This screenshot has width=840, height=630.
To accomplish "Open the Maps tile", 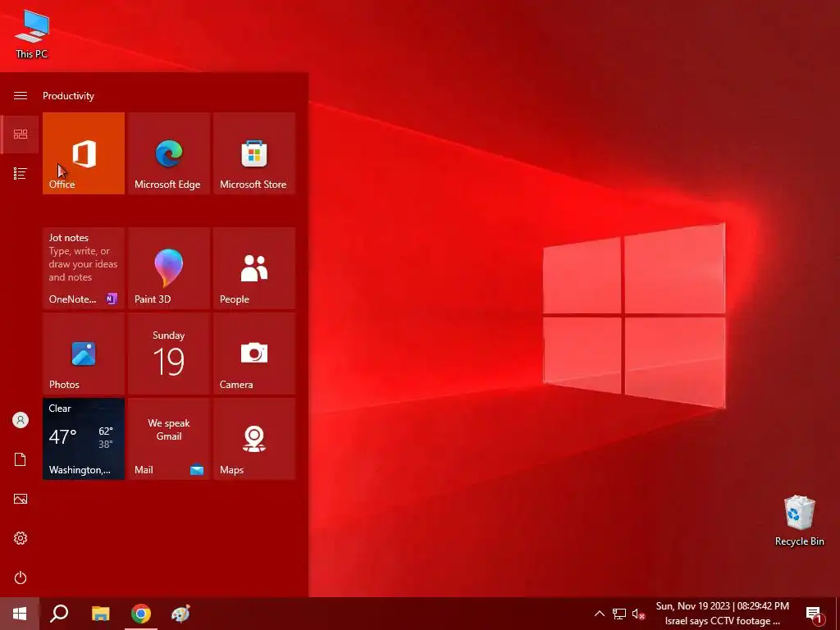I will click(x=254, y=439).
